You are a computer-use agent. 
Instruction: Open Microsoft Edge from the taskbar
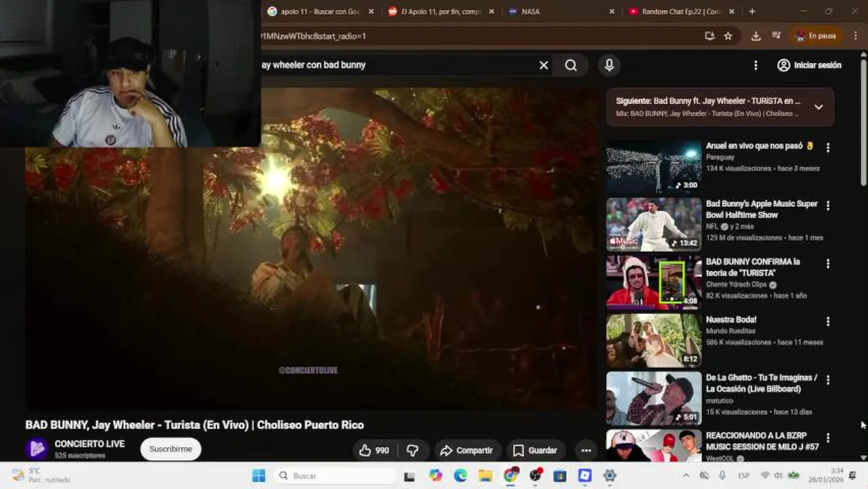click(460, 475)
